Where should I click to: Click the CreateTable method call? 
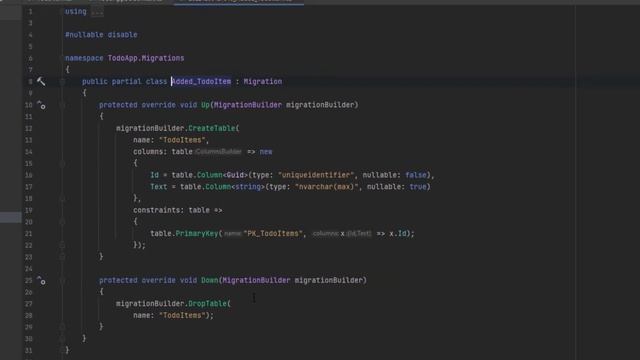click(211, 128)
